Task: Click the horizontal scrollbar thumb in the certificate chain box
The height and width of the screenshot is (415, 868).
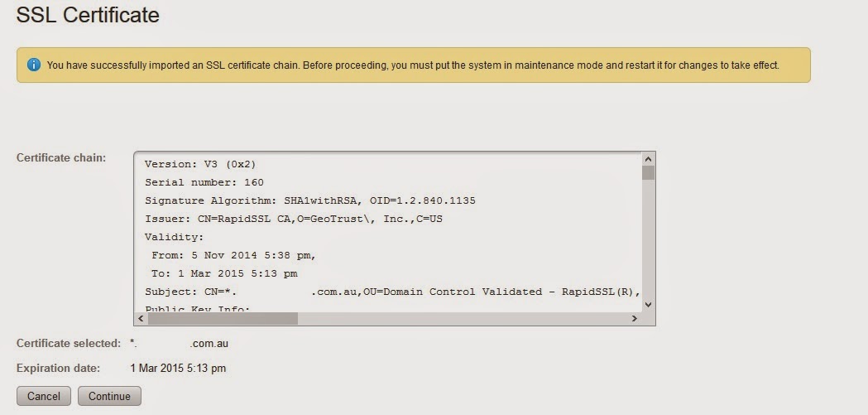Action: click(x=223, y=319)
